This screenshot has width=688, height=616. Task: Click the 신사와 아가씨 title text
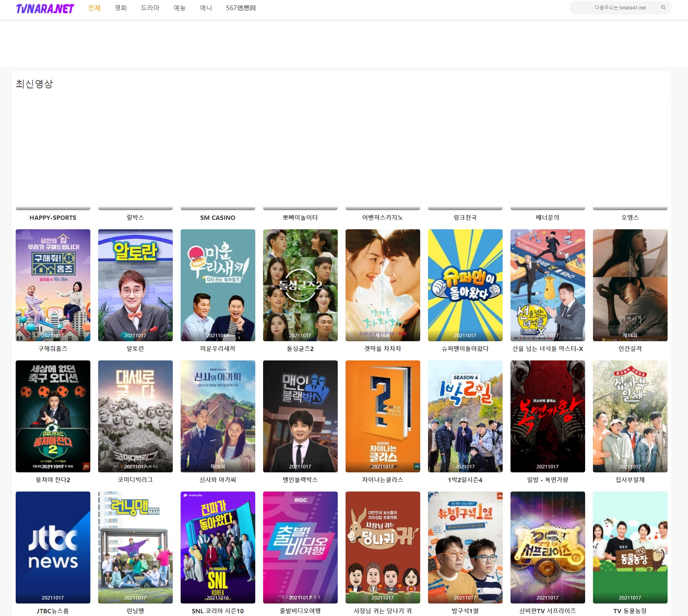[x=218, y=480]
